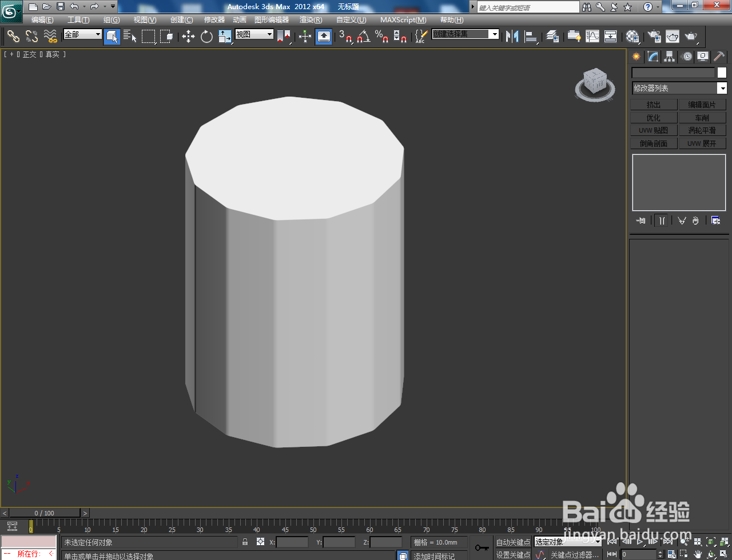Switch to the Hierarchy command panel tab

(670, 57)
